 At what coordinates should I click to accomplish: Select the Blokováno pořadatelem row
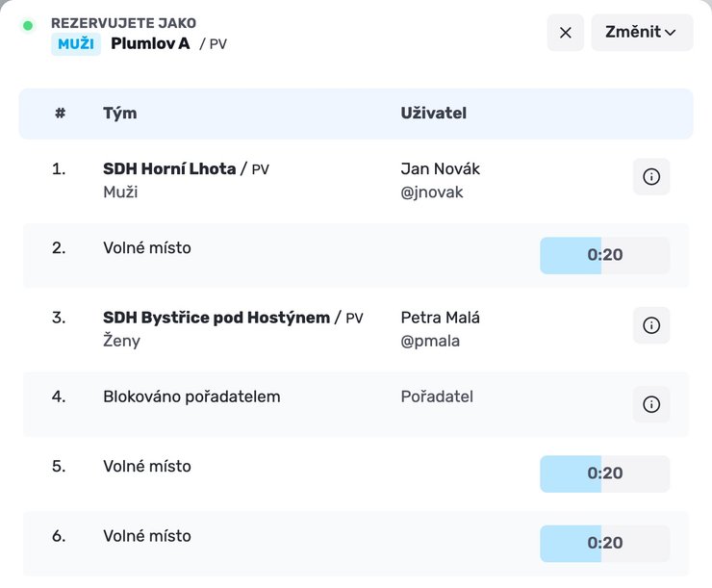click(356, 404)
